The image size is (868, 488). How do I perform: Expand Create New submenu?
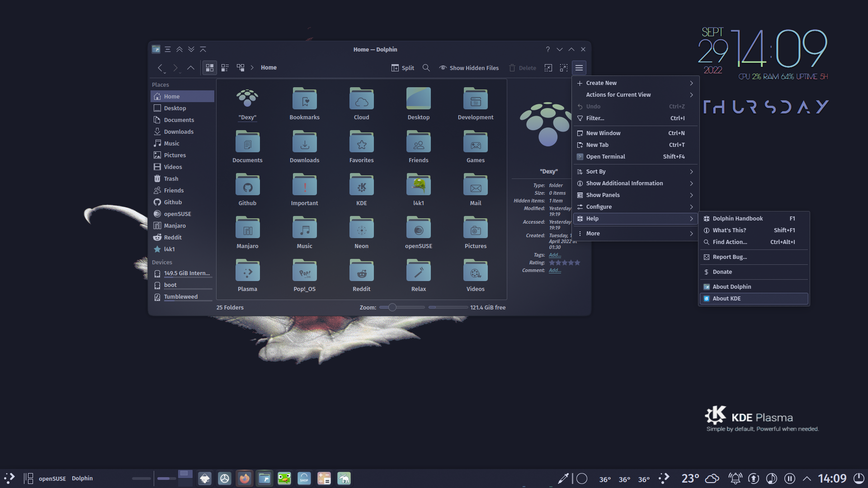(x=635, y=83)
